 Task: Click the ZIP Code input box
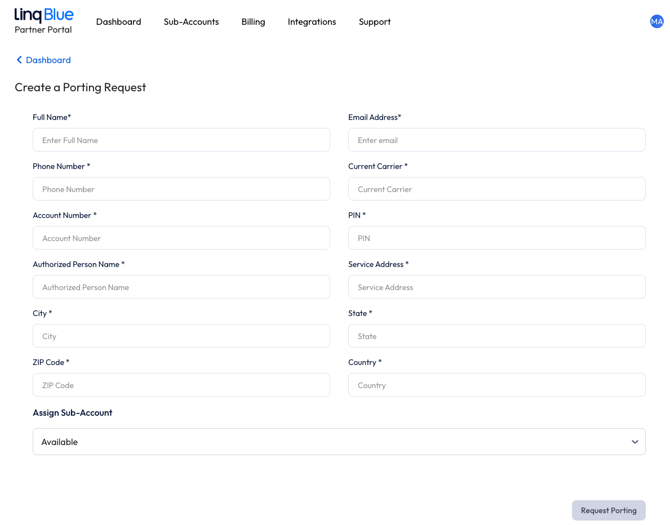pyautogui.click(x=181, y=385)
